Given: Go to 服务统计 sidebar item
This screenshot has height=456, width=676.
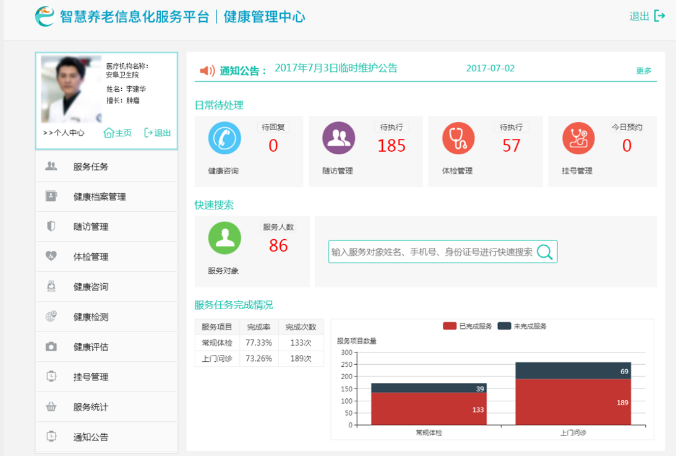Looking at the screenshot, I should [106, 407].
